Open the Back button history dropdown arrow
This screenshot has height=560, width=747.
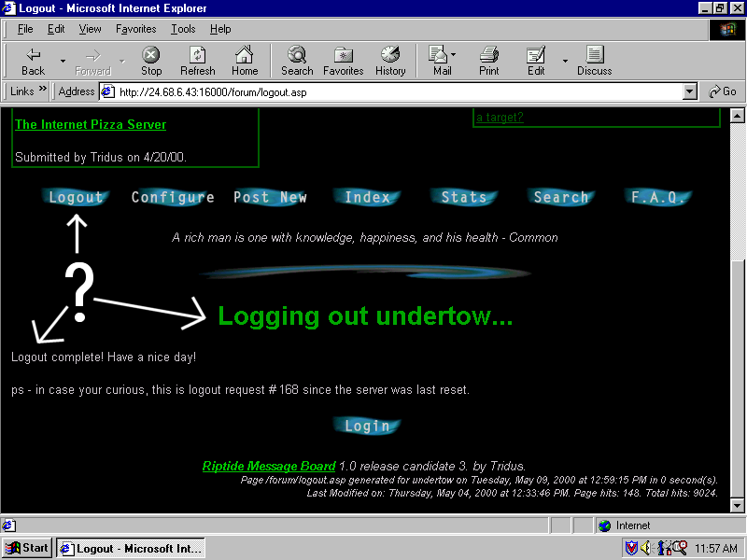click(63, 61)
